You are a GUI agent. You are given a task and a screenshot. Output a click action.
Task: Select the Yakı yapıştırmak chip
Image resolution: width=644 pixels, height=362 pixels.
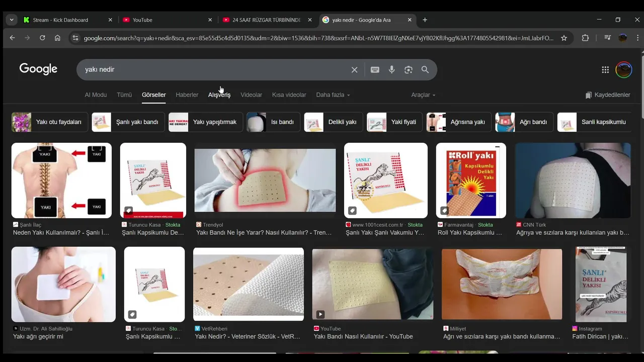(206, 122)
